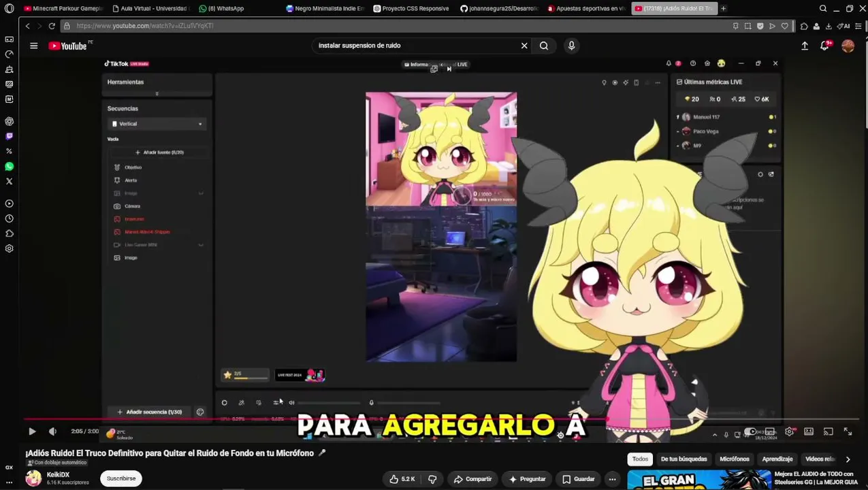Screen dimensions: 868x490
Task: Search tabs with top-right magnifier
Action: pos(823,9)
